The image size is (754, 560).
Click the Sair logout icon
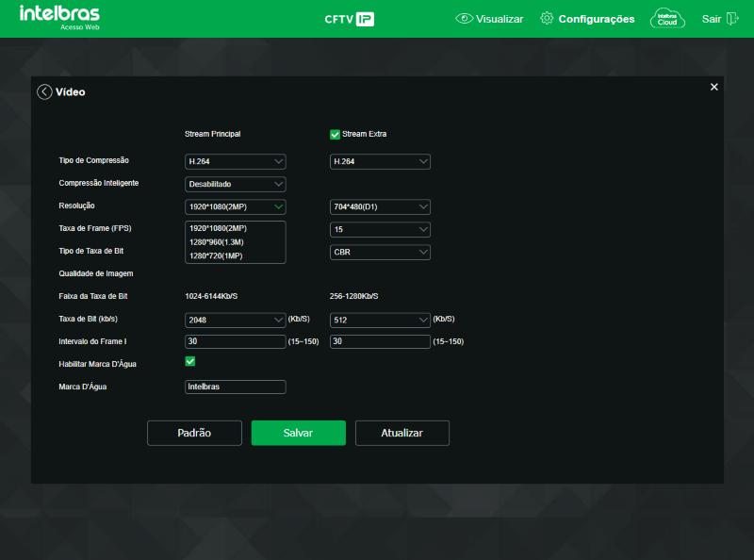click(x=732, y=19)
